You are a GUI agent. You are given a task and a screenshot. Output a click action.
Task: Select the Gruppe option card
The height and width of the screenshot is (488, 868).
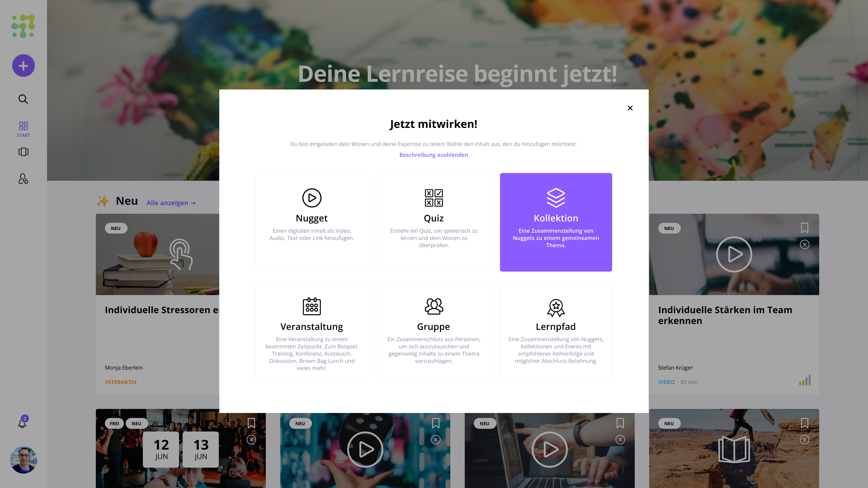[x=434, y=331]
